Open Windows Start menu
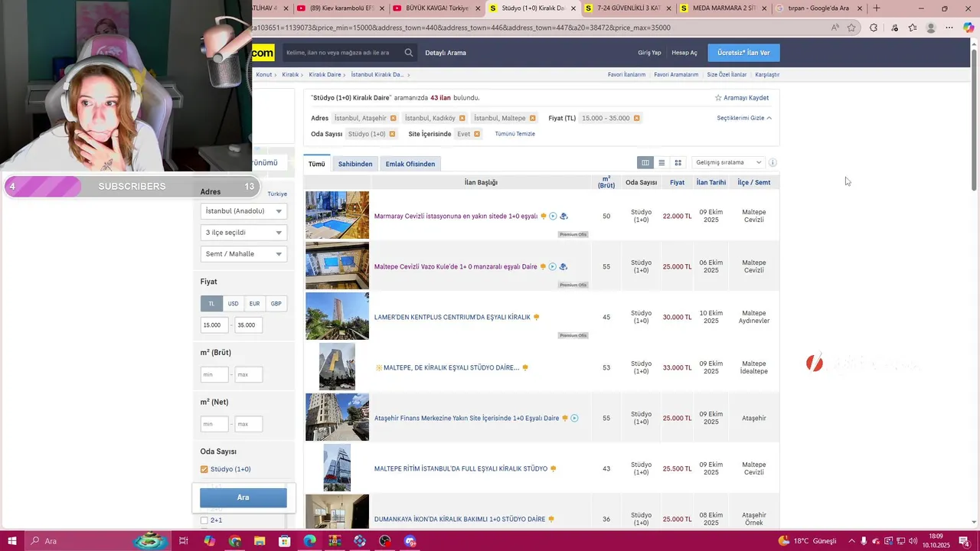 click(x=11, y=541)
